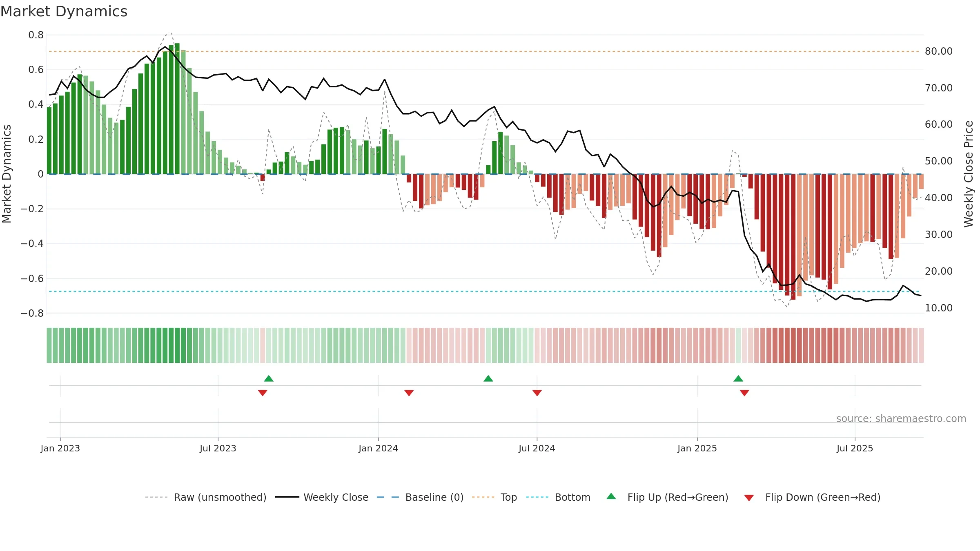Click the source: sharemaestro.com text
The height and width of the screenshot is (551, 980).
pyautogui.click(x=901, y=418)
